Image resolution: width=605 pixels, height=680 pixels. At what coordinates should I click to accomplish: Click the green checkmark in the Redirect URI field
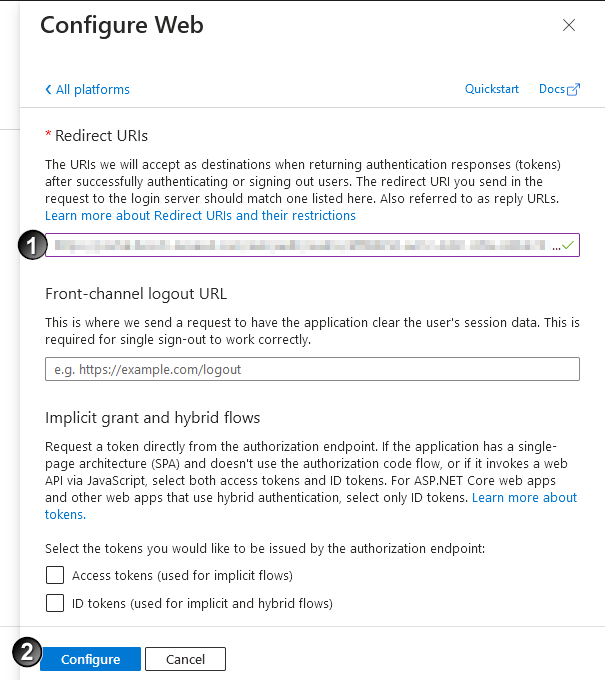coord(568,245)
